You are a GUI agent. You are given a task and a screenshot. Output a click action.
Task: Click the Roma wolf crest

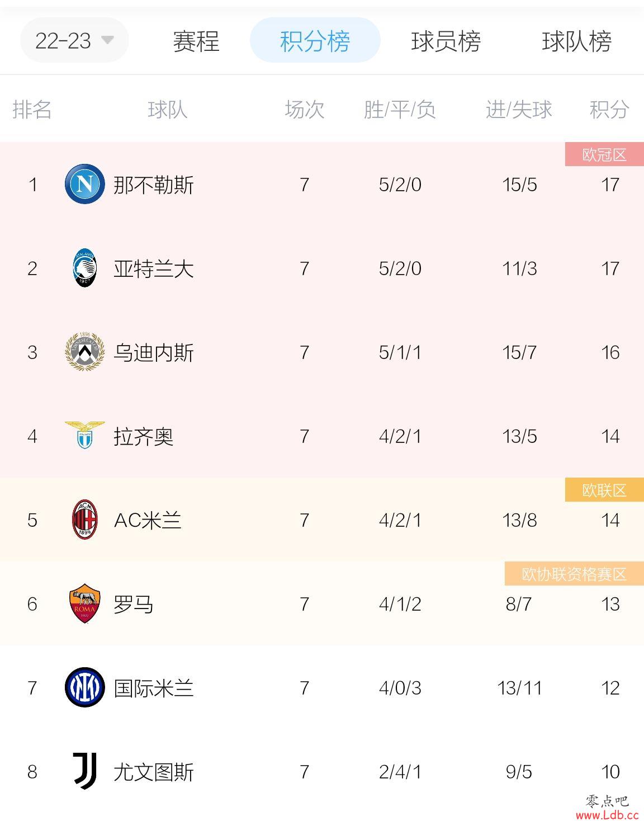(85, 603)
